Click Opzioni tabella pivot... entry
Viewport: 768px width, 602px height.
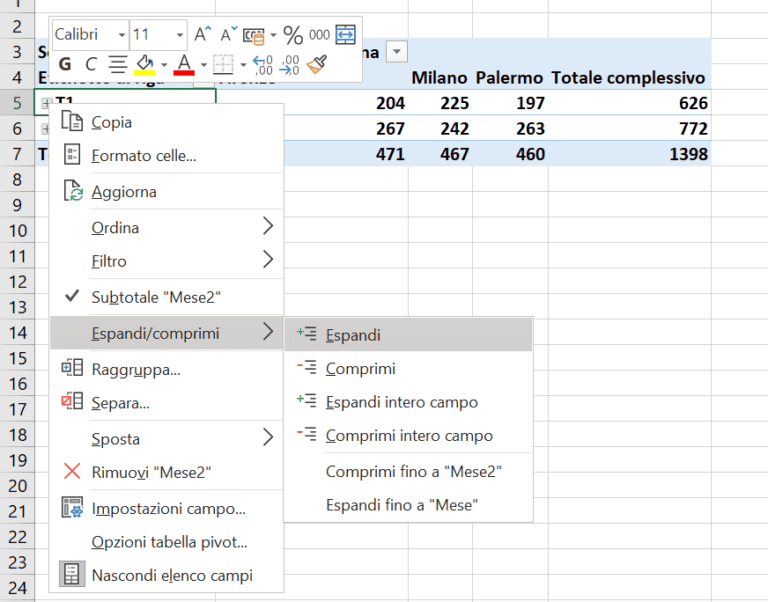point(169,542)
